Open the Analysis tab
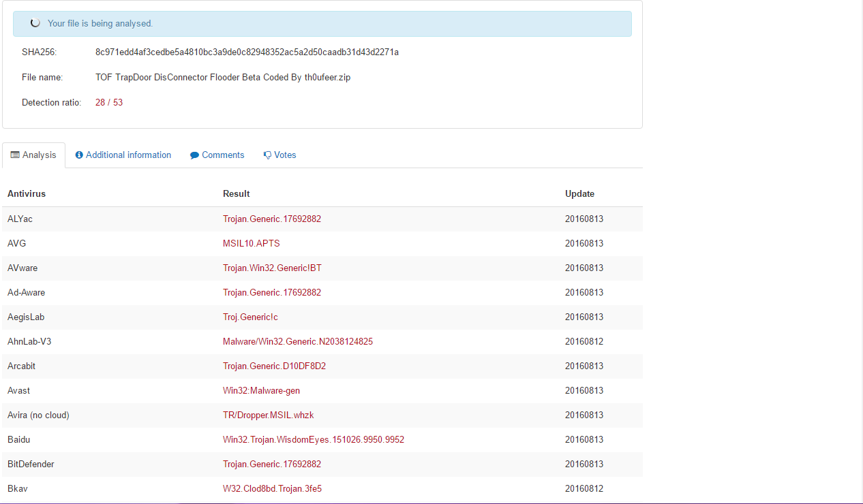The width and height of the screenshot is (863, 504). click(33, 155)
